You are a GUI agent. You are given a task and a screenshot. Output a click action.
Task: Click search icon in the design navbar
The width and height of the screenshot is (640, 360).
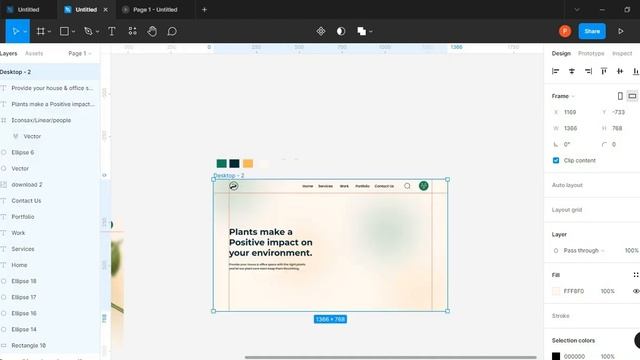tap(407, 186)
